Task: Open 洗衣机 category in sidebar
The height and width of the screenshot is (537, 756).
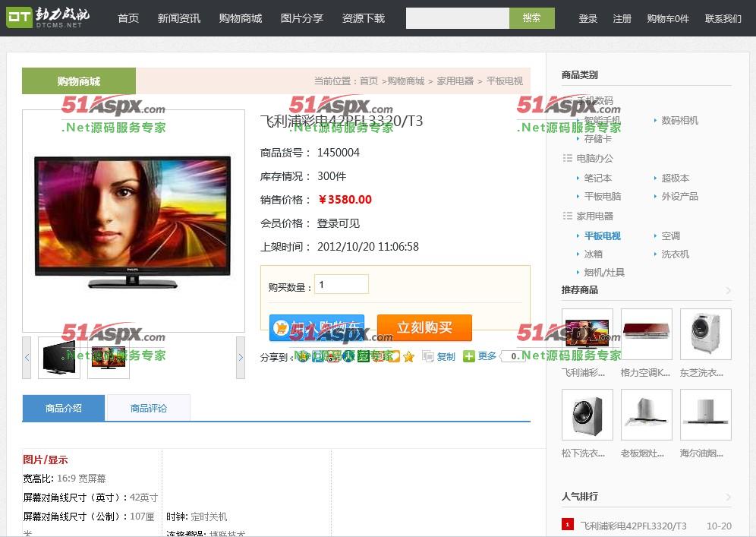Action: point(675,254)
